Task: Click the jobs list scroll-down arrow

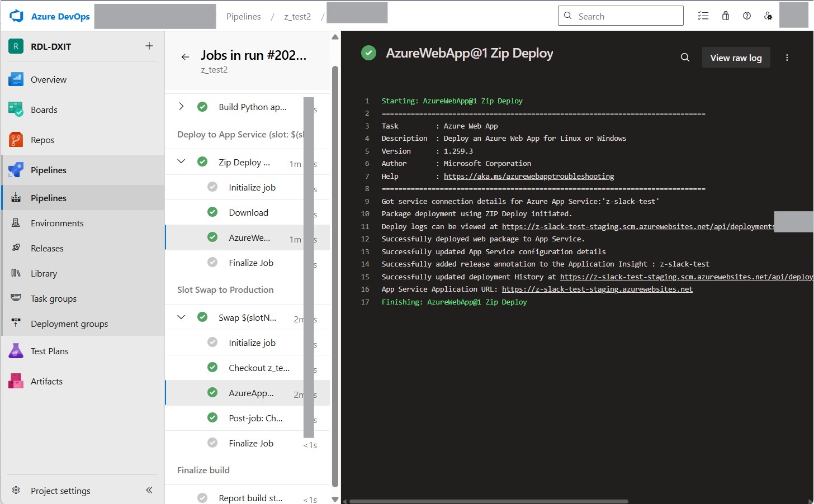Action: pos(335,500)
